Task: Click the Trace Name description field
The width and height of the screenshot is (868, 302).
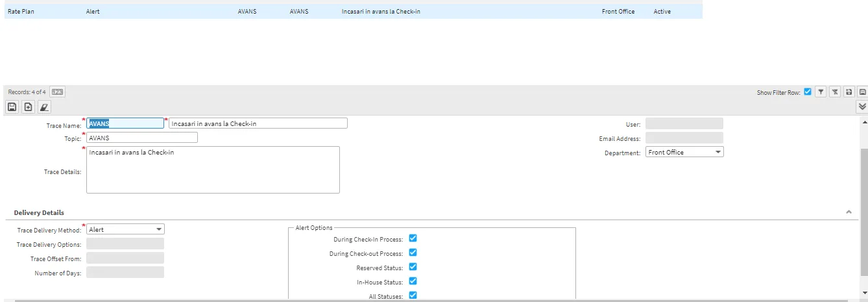Action: 258,123
